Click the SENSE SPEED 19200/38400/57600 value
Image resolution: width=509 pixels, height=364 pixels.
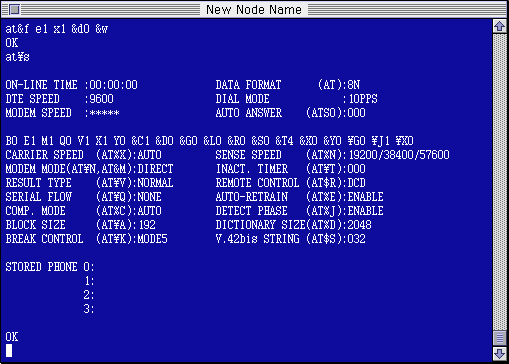coord(399,155)
